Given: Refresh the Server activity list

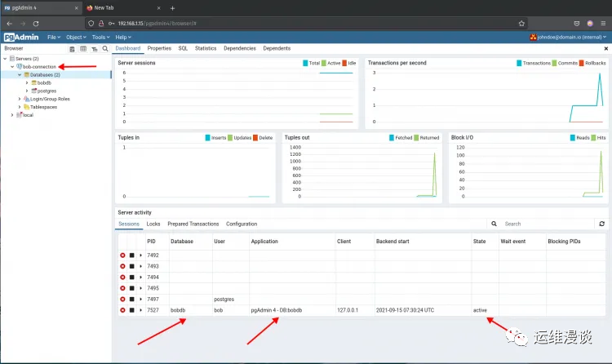Looking at the screenshot, I should [x=601, y=224].
